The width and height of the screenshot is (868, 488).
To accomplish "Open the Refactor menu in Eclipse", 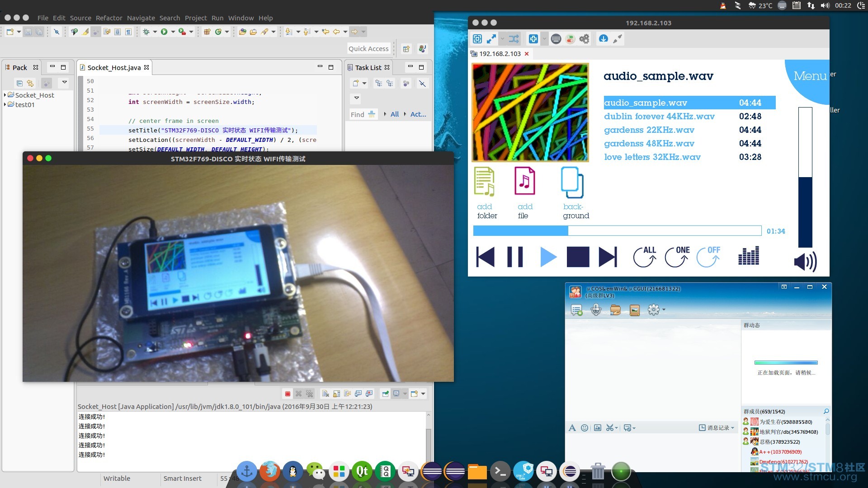I will [x=110, y=17].
